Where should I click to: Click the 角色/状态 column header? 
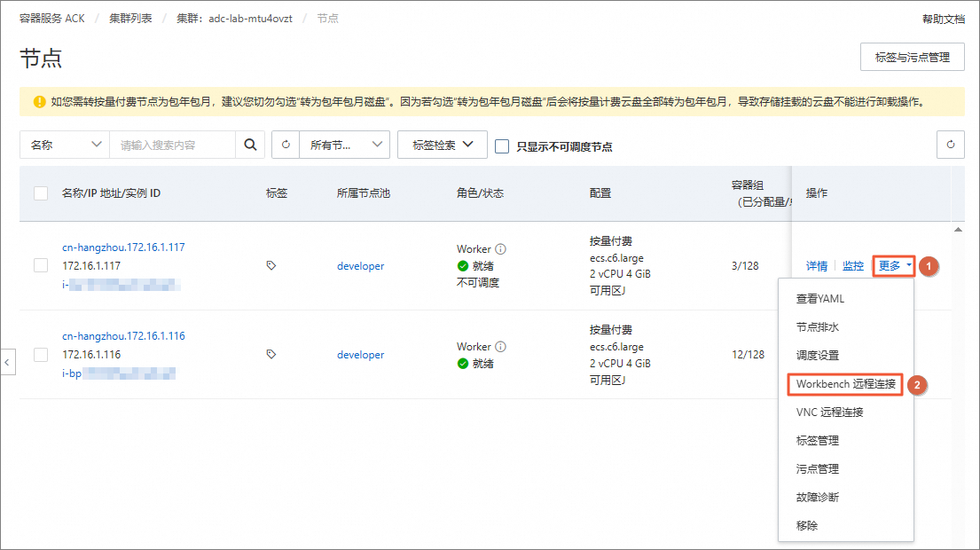point(480,193)
